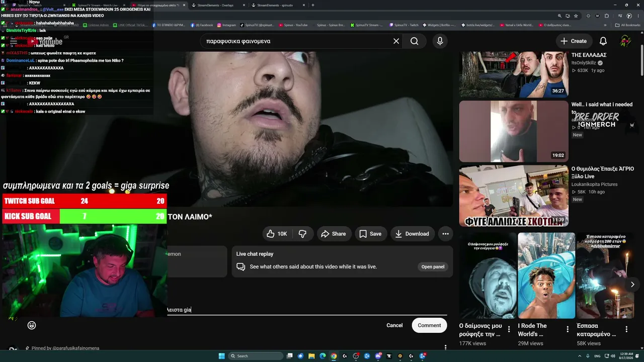This screenshot has height=362, width=644.
Task: Expand the overflow bookmarks chevron
Action: (x=605, y=25)
